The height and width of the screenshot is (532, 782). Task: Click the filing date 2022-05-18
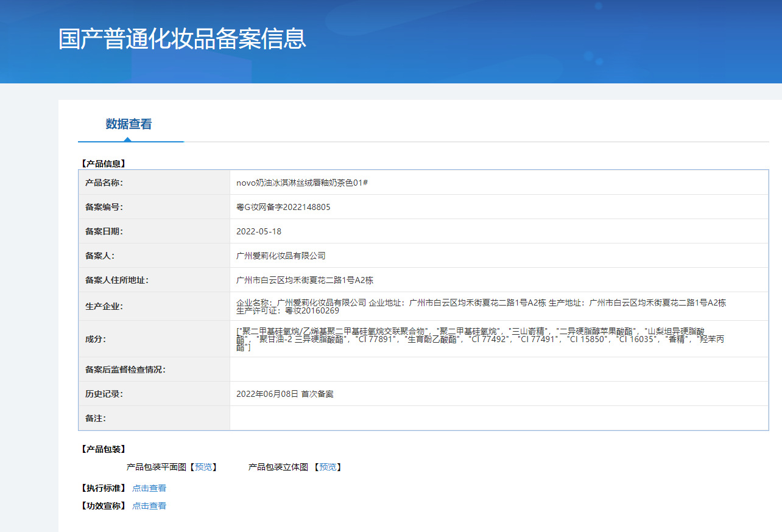coord(259,231)
